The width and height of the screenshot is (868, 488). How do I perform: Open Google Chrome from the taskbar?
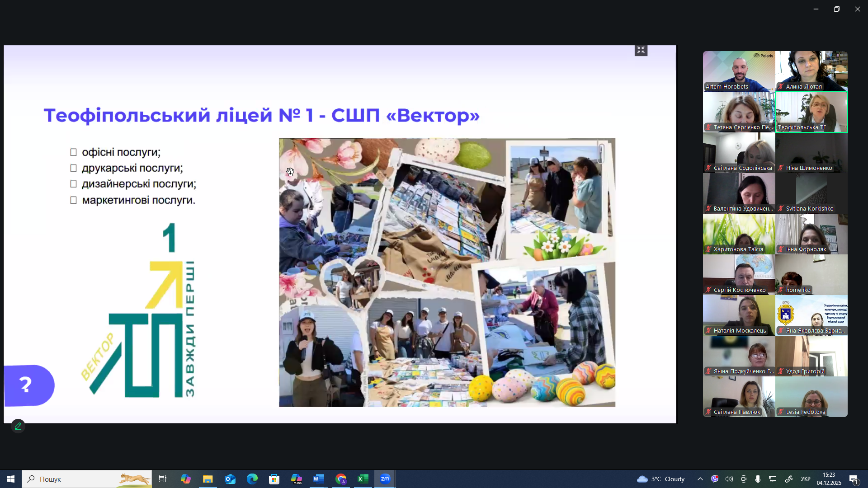point(341,479)
